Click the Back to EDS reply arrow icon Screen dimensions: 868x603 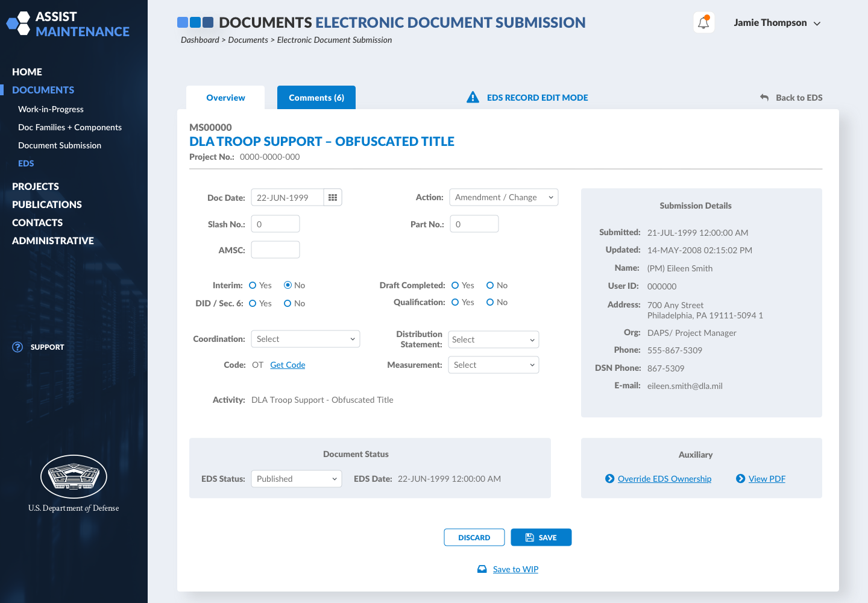tap(764, 97)
